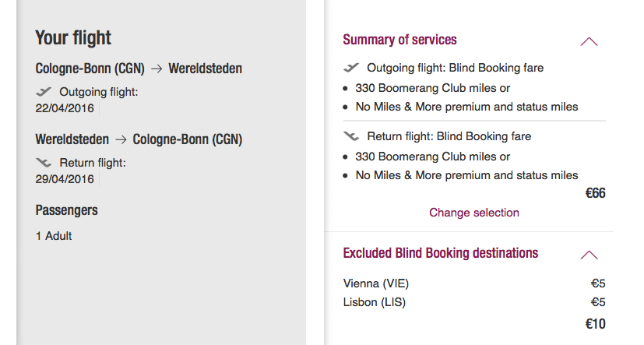Click return flight plane icon in Your flight

tap(44, 163)
